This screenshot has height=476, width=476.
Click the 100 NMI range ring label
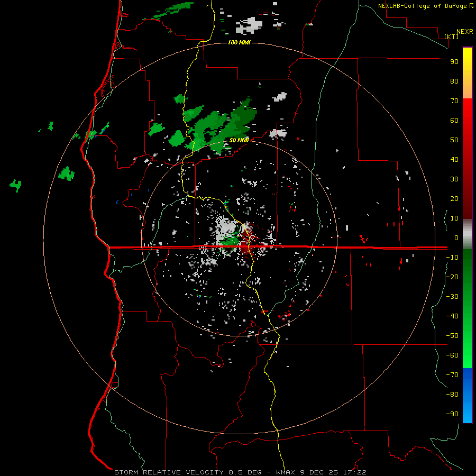(x=239, y=42)
